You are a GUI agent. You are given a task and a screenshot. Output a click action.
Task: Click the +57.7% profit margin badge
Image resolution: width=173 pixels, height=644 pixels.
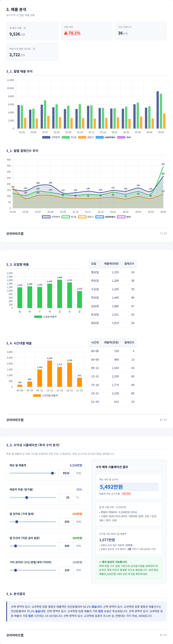[x=126, y=494]
